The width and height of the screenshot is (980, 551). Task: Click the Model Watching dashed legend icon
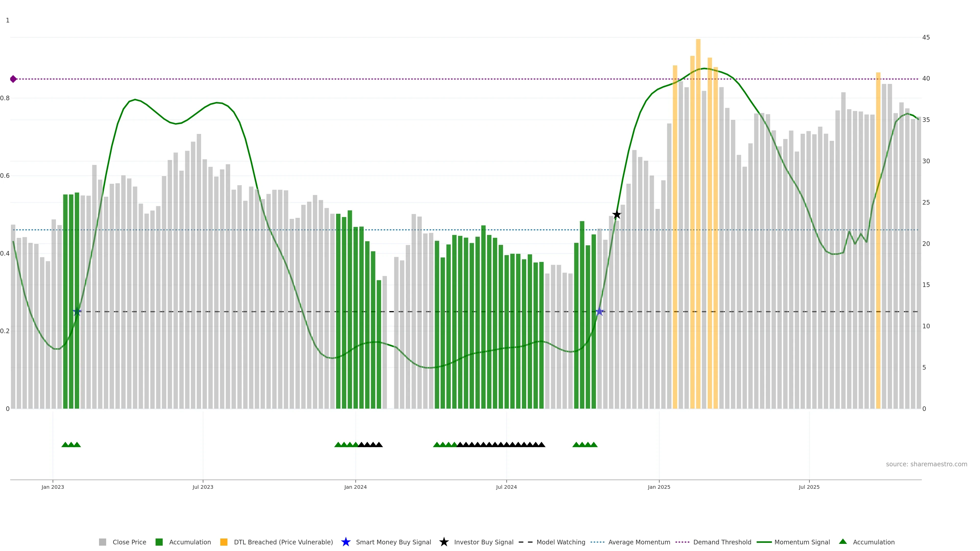[526, 542]
